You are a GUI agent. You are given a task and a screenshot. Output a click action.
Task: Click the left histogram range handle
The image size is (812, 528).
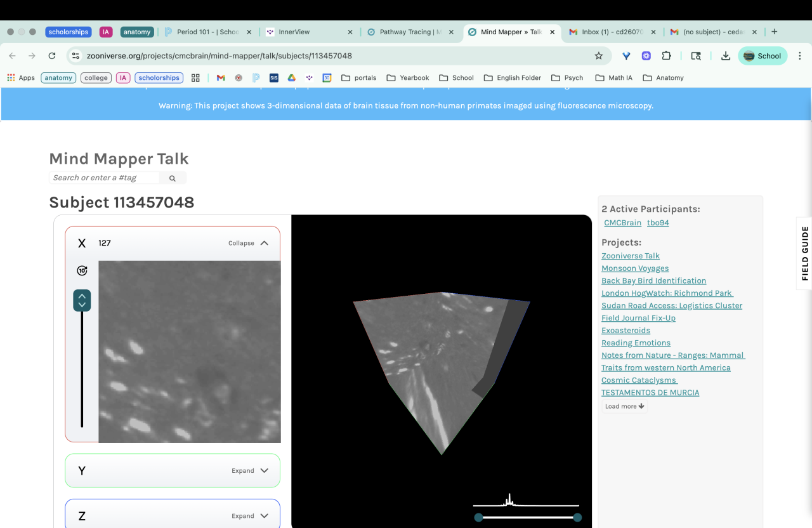coord(479,517)
